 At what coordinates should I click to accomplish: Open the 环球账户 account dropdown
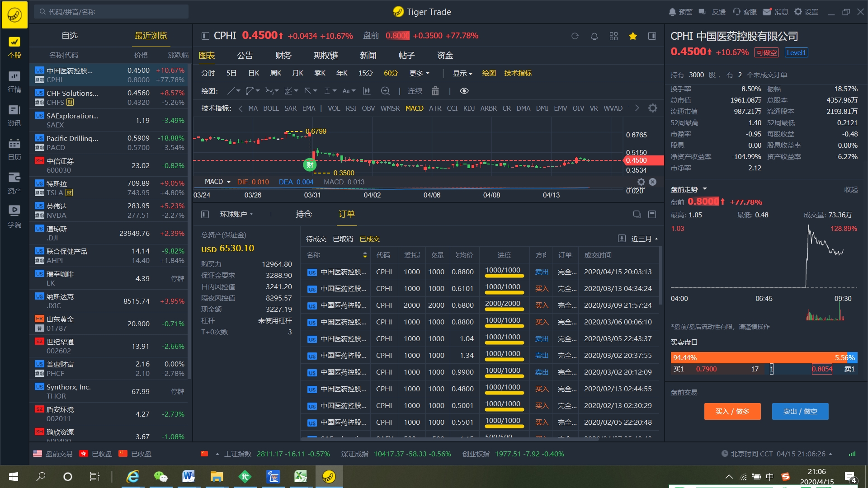click(x=236, y=214)
